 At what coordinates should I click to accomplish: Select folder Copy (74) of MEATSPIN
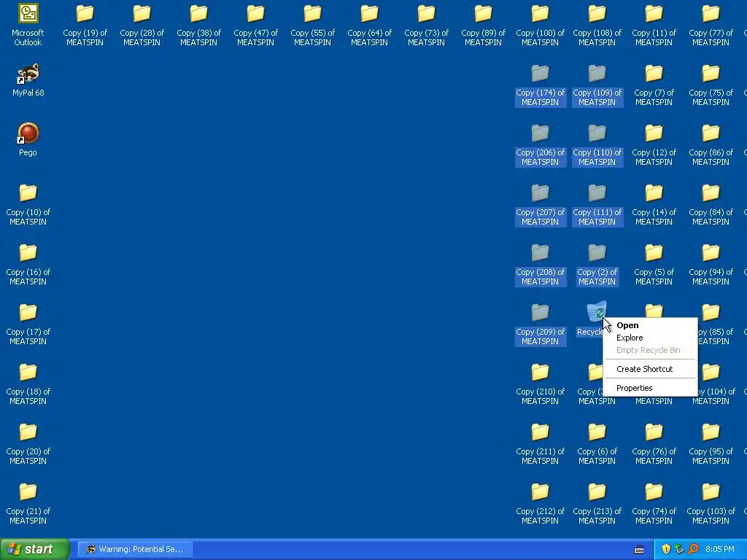click(x=654, y=503)
